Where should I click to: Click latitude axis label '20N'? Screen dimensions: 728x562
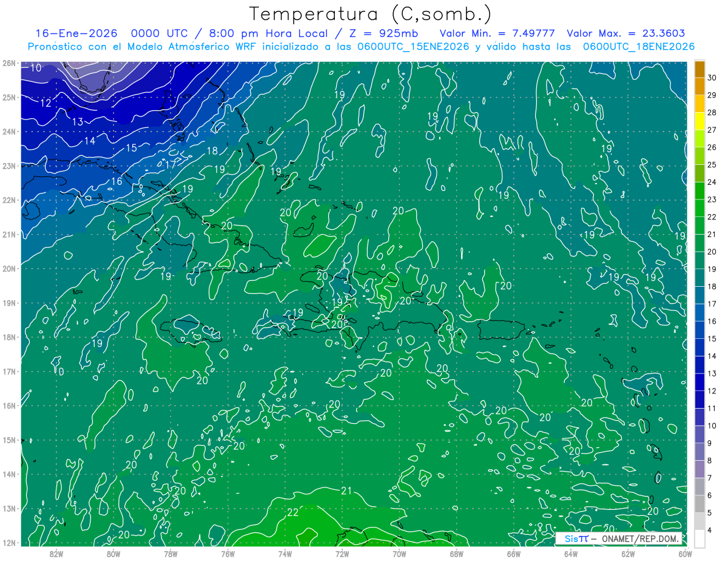point(9,269)
